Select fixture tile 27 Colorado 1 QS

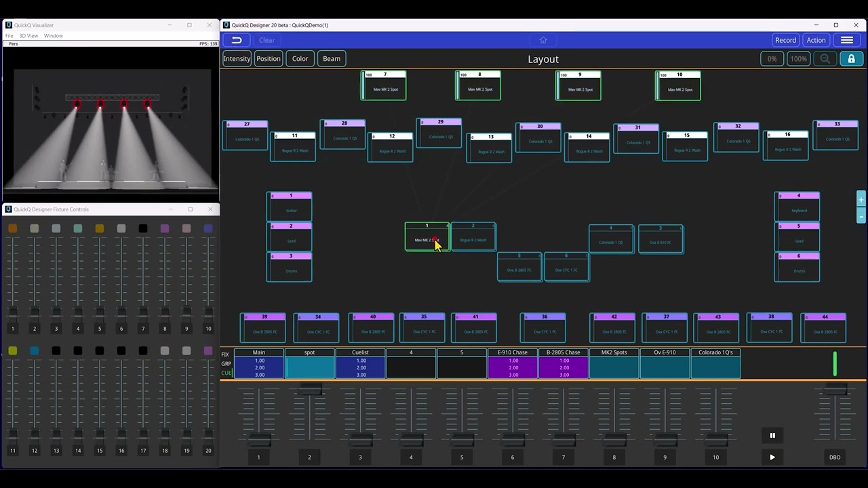point(245,136)
